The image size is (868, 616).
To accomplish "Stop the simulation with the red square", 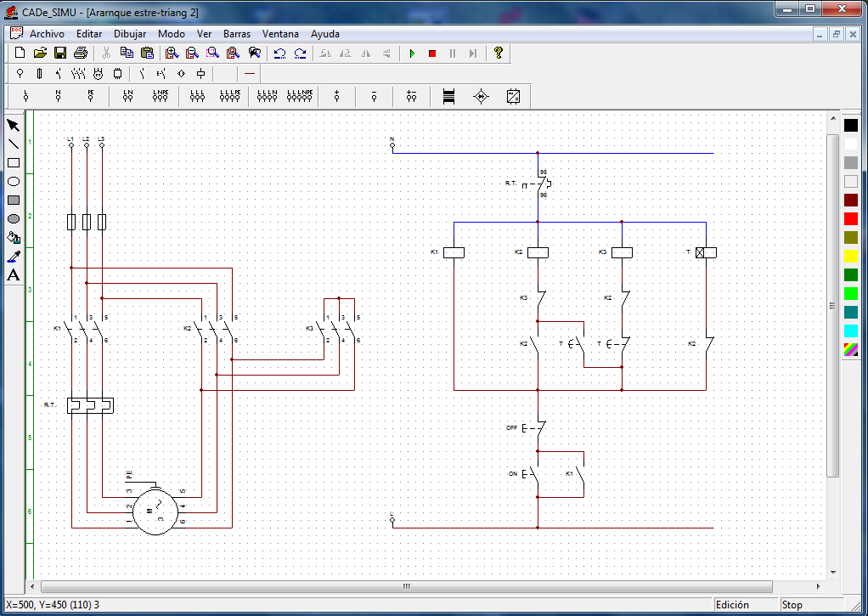I will point(431,54).
